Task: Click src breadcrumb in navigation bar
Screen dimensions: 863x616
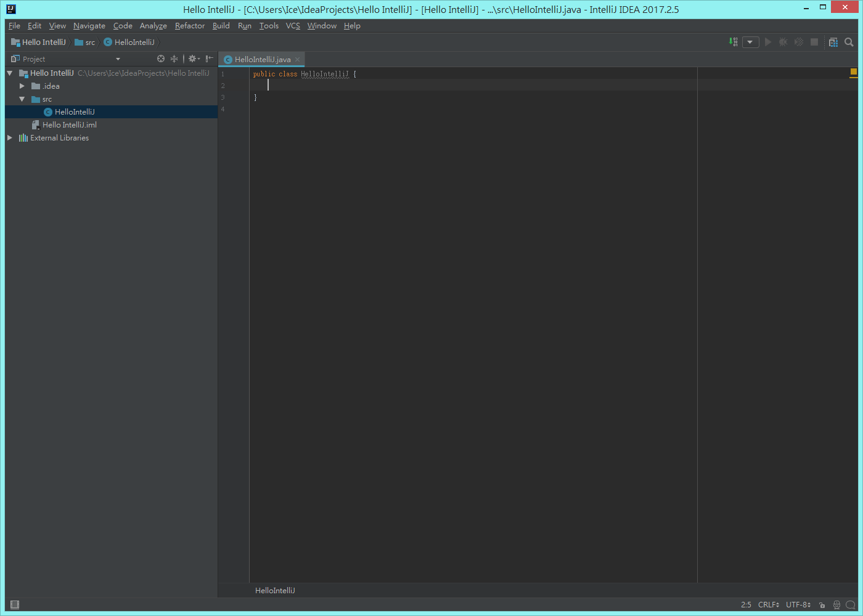Action: (x=85, y=42)
